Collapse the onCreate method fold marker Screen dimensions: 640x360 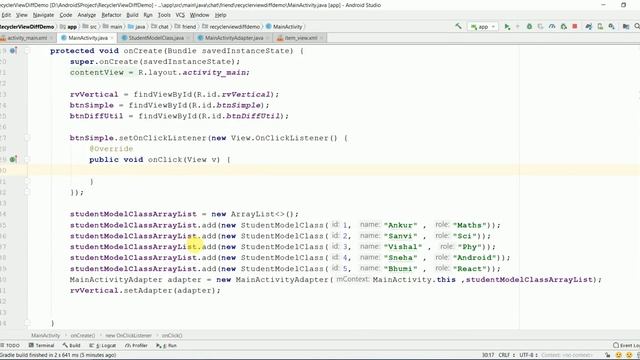tap(27, 51)
